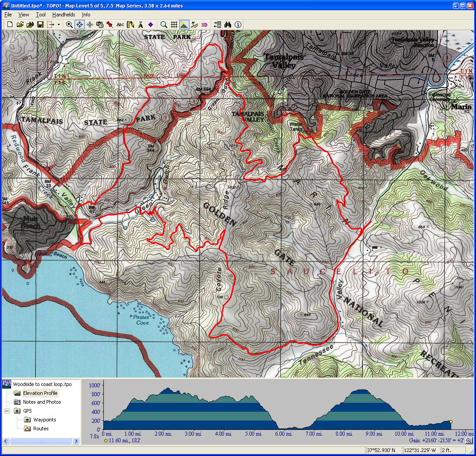
Task: Open the 3D view
Action: click(204, 25)
